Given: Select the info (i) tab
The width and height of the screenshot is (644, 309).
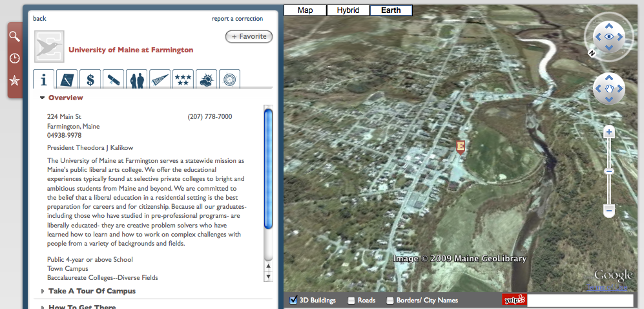Looking at the screenshot, I should [43, 79].
